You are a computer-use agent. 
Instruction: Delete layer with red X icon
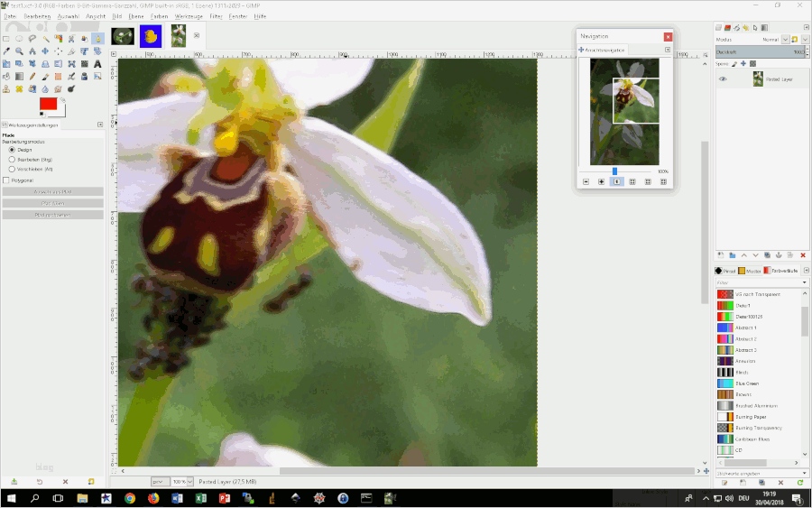pos(802,255)
